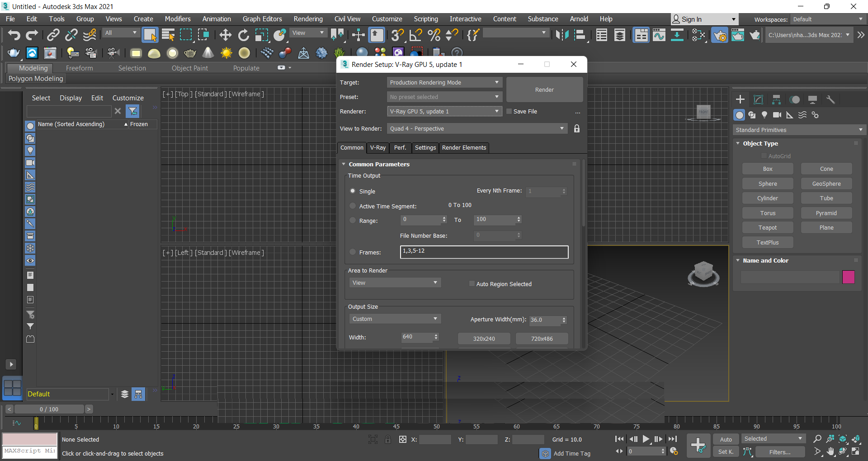Enable the Angle Snap toggle
Screen dimensions: 868x461
click(x=415, y=35)
